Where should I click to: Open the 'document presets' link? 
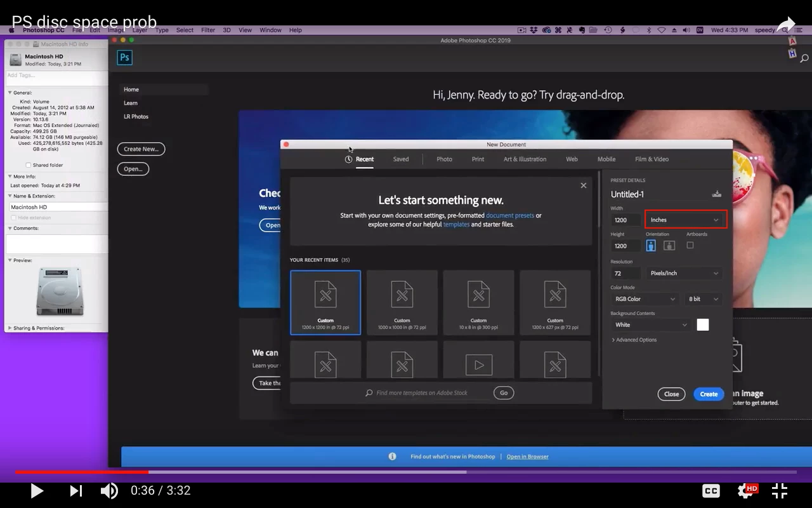click(x=510, y=216)
